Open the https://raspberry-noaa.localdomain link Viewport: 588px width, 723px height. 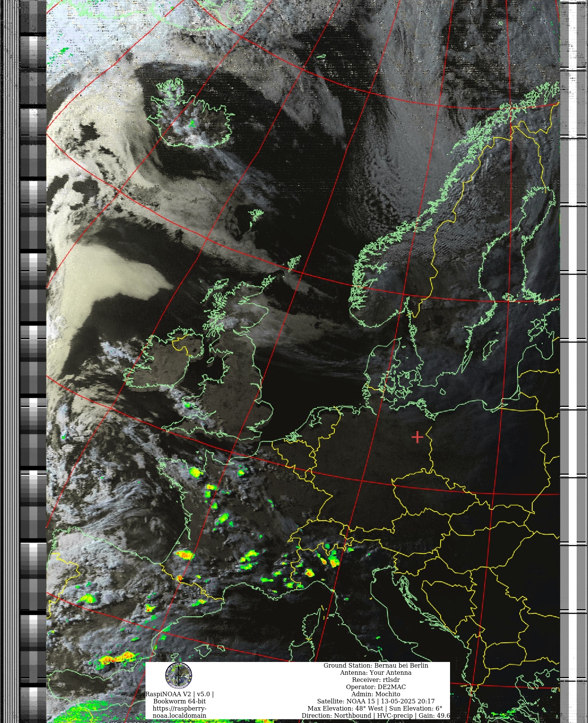(179, 712)
